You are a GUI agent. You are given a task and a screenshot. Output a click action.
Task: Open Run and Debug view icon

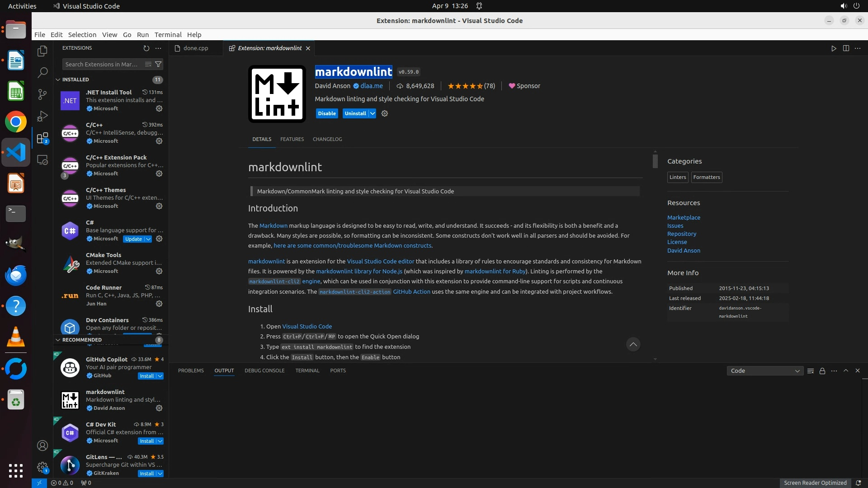(42, 116)
